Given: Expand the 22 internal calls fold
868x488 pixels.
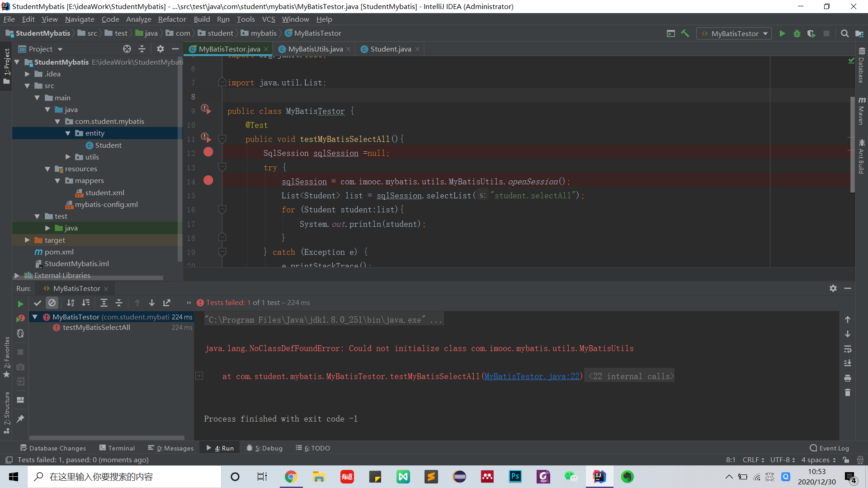Looking at the screenshot, I should (x=631, y=376).
